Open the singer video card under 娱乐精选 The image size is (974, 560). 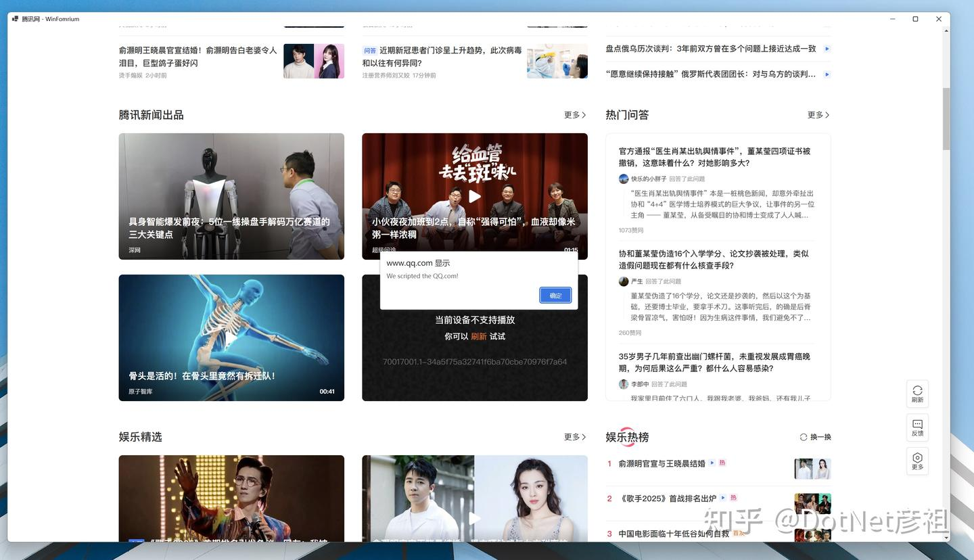point(231,498)
